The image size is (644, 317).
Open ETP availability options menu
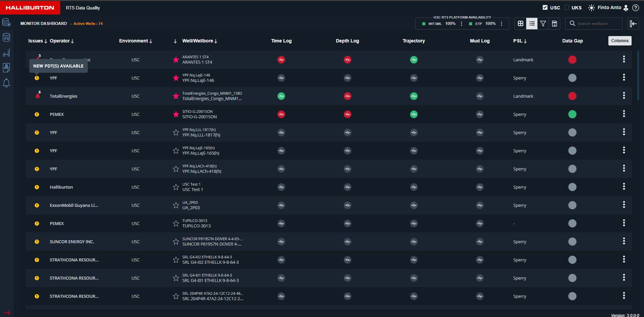tap(501, 24)
